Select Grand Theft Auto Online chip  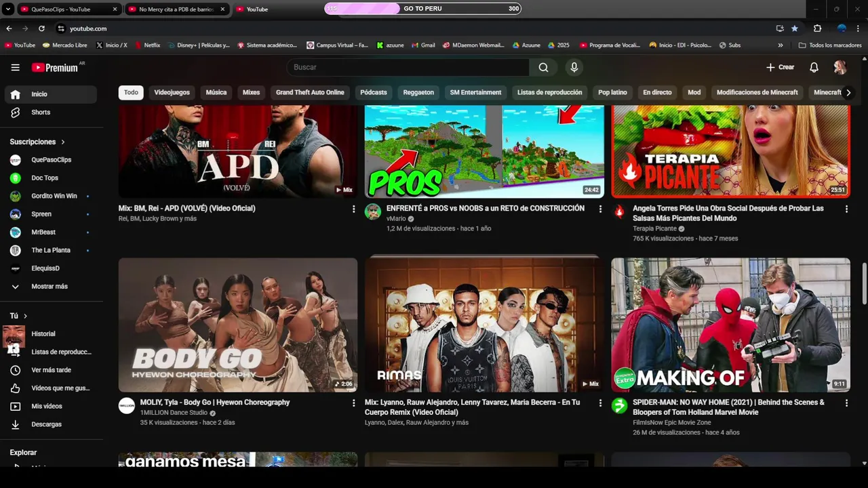click(x=310, y=92)
